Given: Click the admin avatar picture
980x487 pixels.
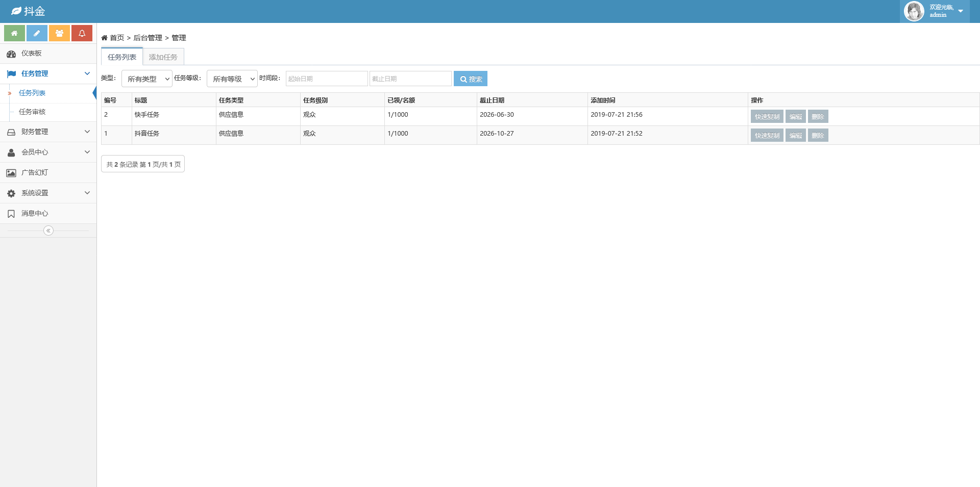Looking at the screenshot, I should (x=914, y=11).
